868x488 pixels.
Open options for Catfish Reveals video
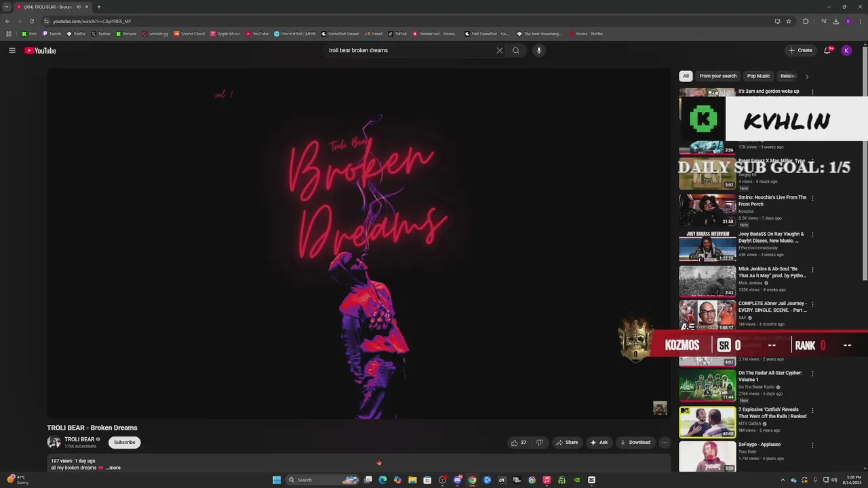pos(812,410)
